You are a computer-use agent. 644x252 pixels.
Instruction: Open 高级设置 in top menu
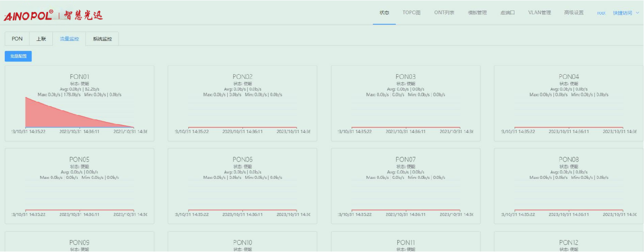[x=574, y=13]
